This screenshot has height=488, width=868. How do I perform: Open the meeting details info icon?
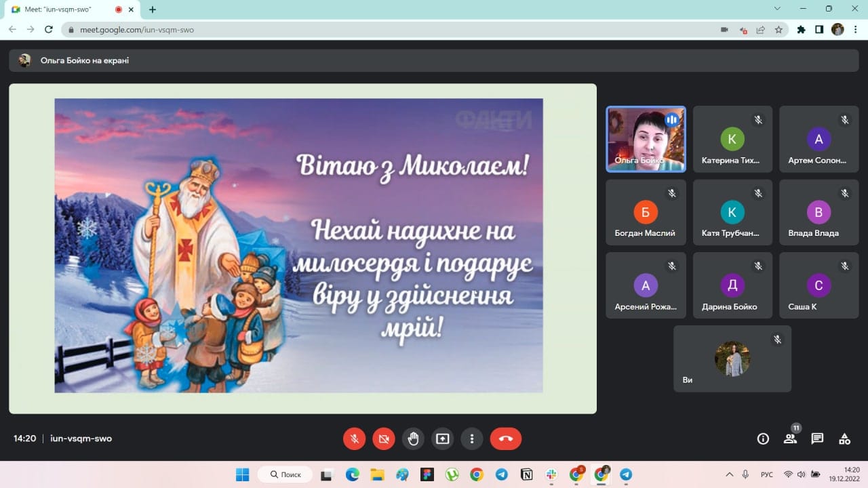[x=763, y=439]
